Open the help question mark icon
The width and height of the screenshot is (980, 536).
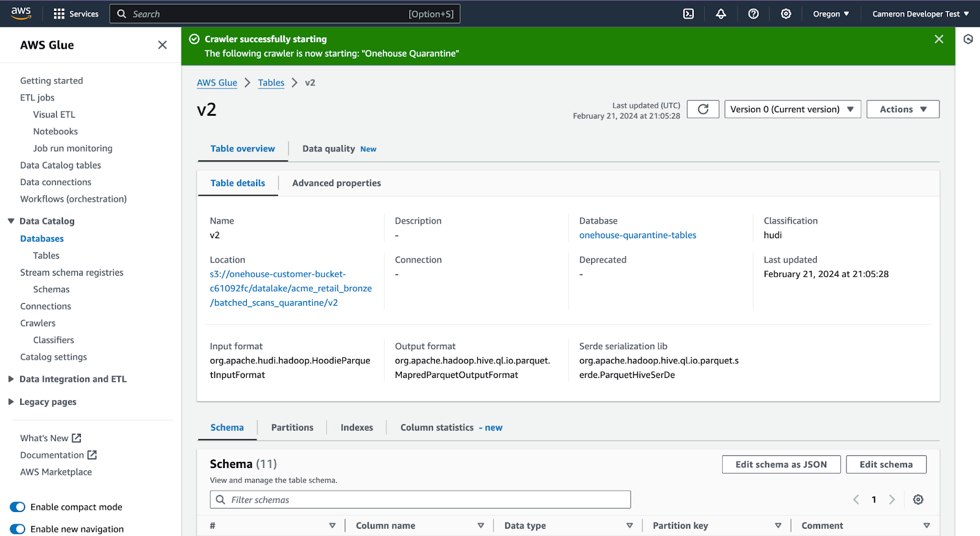click(x=753, y=13)
